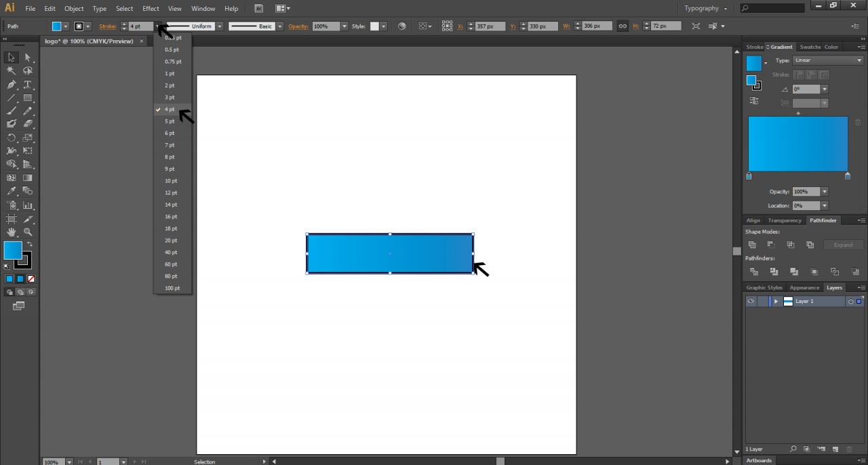This screenshot has height=465, width=868.
Task: Choose 10 pt stroke weight
Action: tap(173, 181)
